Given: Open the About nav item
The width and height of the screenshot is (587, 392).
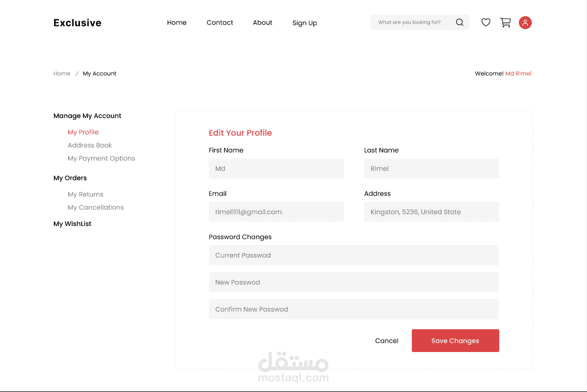Looking at the screenshot, I should click(263, 23).
